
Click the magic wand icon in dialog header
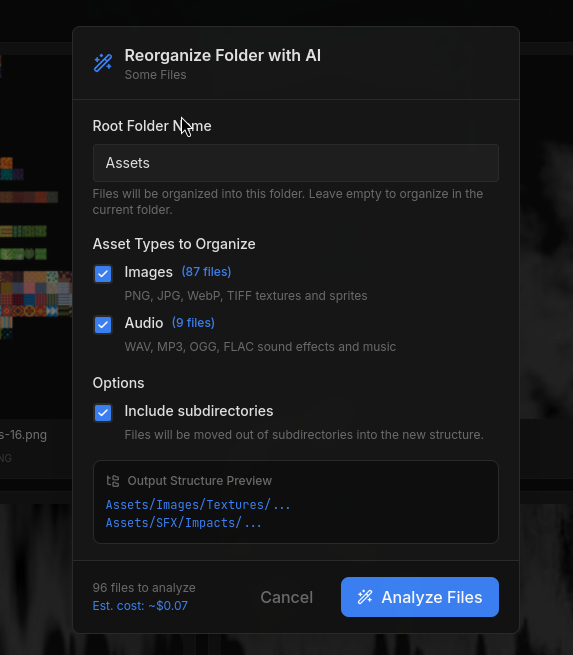(x=103, y=63)
